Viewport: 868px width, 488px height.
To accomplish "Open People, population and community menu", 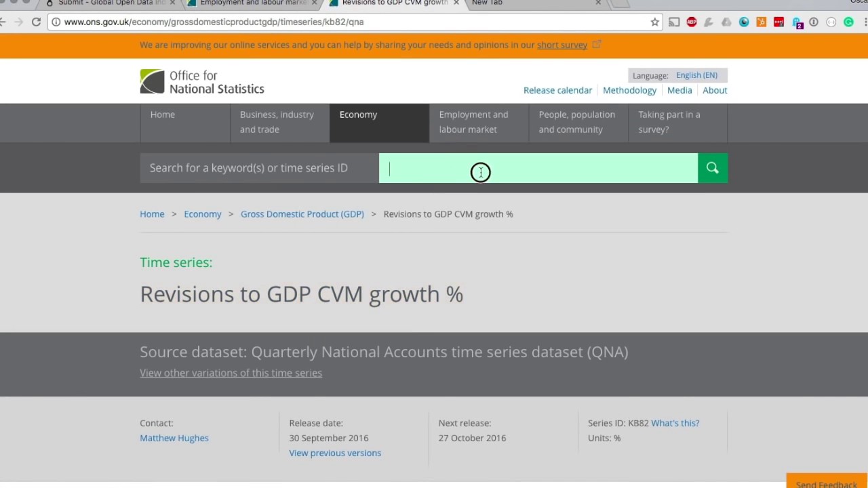I will tap(578, 123).
